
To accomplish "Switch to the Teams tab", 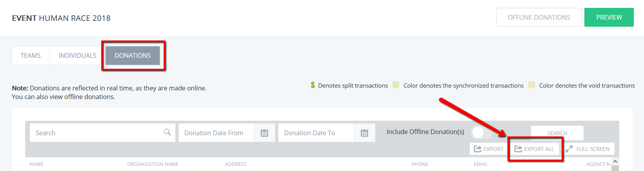I will (x=31, y=55).
